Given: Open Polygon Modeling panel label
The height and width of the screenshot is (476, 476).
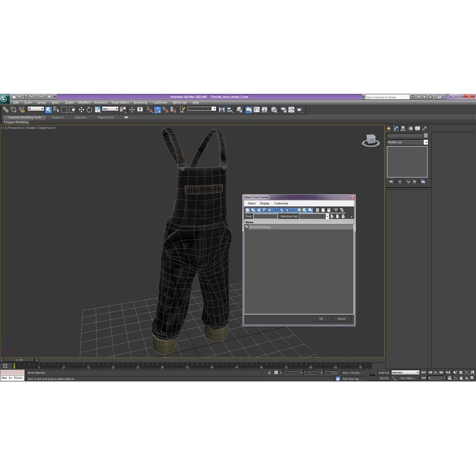Looking at the screenshot, I should pyautogui.click(x=16, y=122).
